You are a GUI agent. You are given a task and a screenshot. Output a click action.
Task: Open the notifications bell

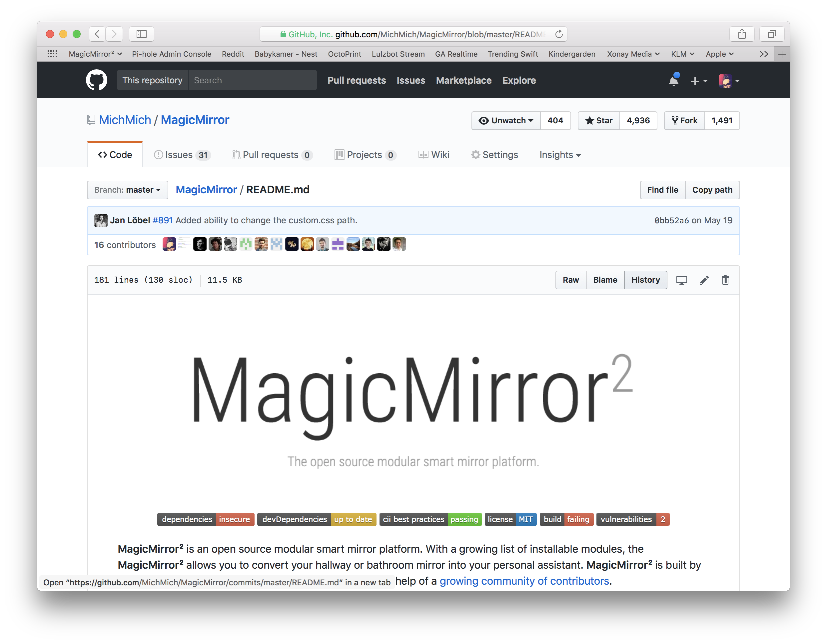673,81
